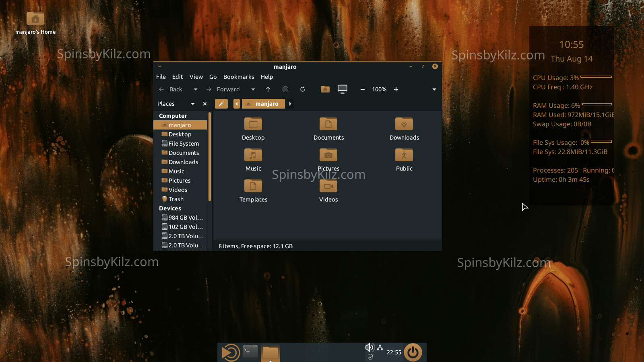Open the Go menu
The image size is (644, 362).
point(213,77)
